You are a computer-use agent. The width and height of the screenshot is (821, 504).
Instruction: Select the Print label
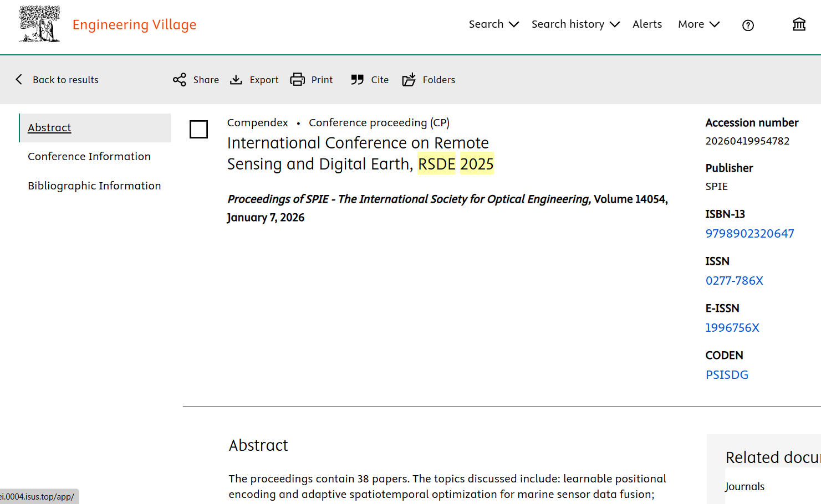[322, 80]
